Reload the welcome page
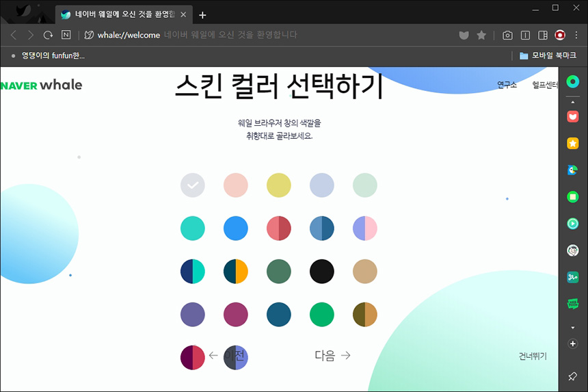The height and width of the screenshot is (392, 588). click(48, 36)
